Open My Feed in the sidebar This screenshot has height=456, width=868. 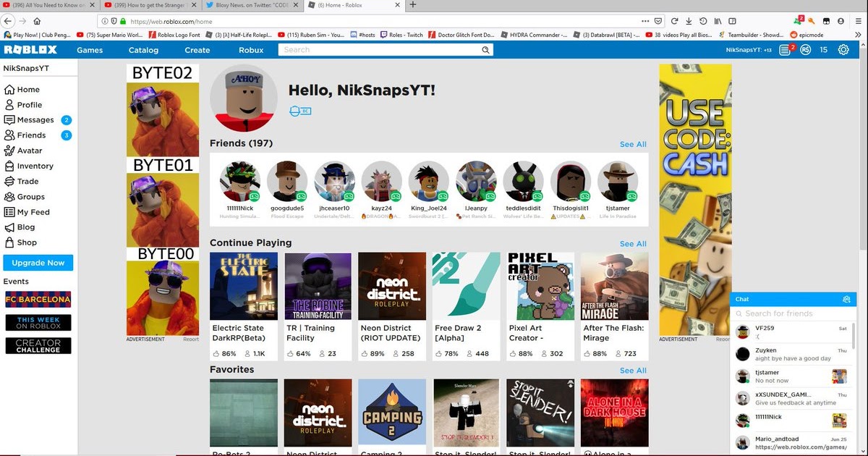(27, 212)
